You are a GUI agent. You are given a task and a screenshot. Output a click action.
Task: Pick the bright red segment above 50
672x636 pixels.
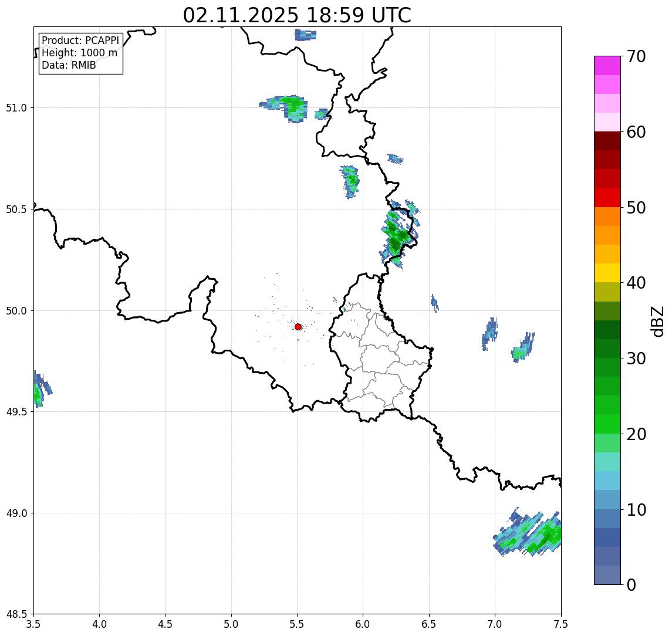coord(607,198)
